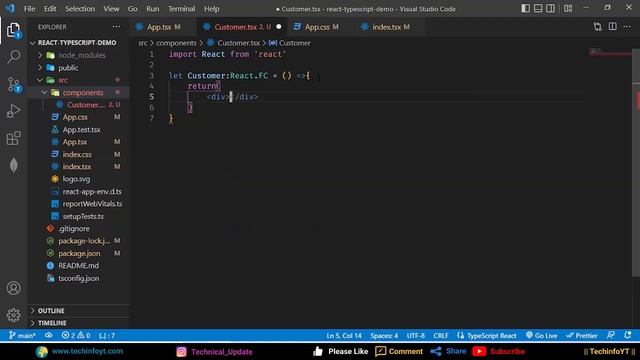Open README.md in explorer

[78, 266]
